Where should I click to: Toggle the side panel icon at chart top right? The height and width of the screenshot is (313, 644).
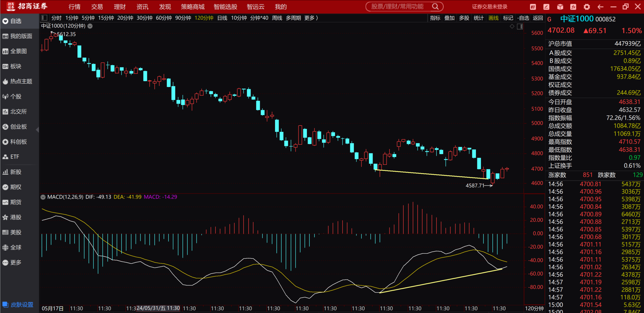pyautogui.click(x=520, y=27)
